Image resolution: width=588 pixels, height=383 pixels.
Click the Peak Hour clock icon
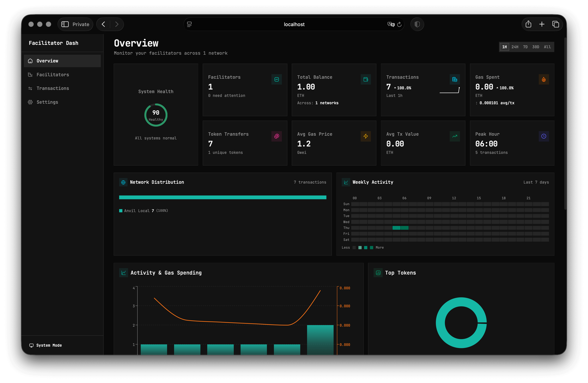(x=543, y=136)
